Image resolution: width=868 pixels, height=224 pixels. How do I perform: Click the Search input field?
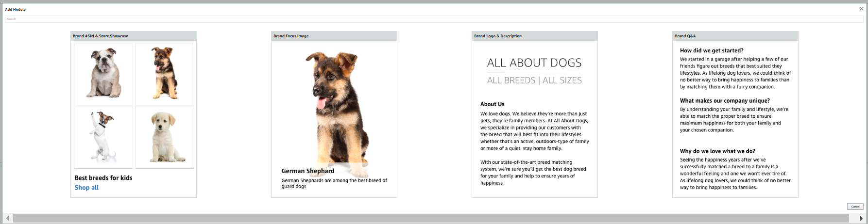pos(434,19)
